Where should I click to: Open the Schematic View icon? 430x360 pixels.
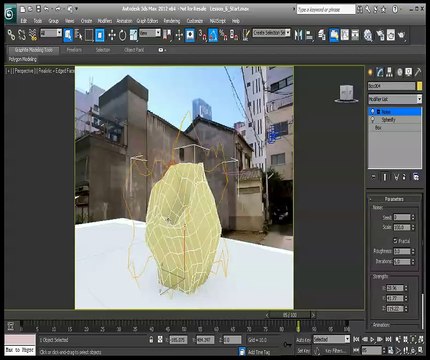pyautogui.click(x=355, y=35)
